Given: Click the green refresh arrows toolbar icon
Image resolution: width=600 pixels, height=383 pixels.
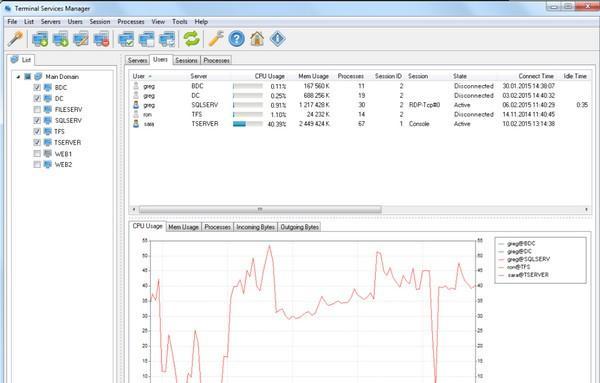Looking at the screenshot, I should [x=191, y=39].
